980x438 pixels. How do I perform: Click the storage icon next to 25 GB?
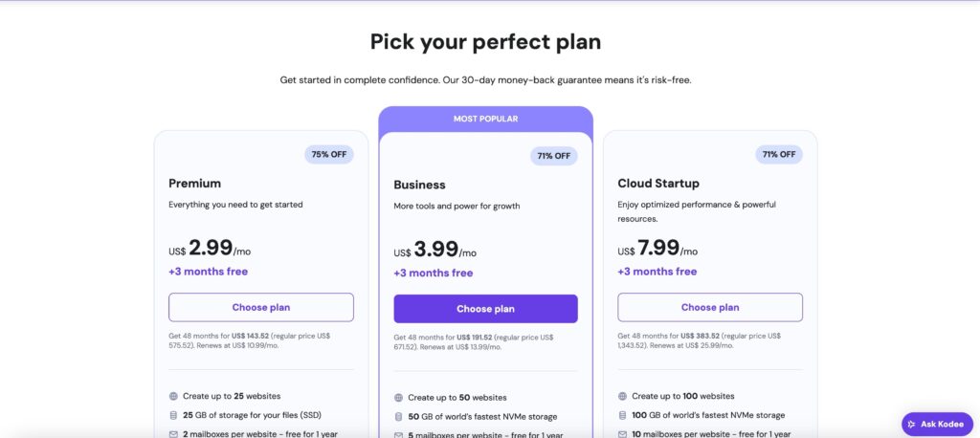tap(173, 415)
